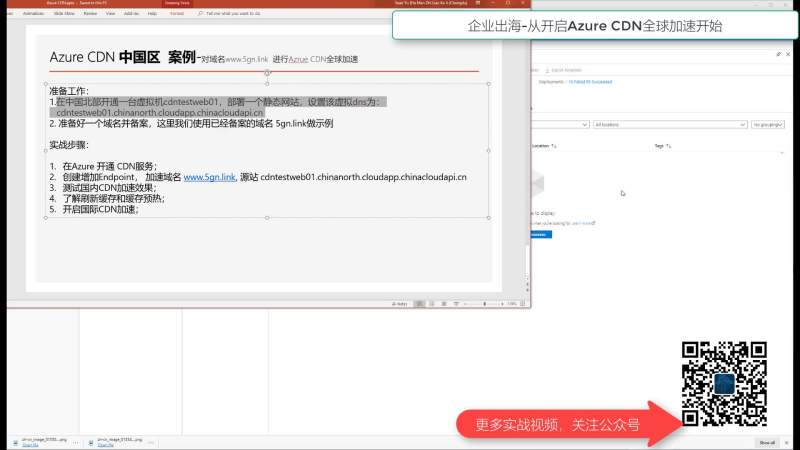The image size is (800, 450).
Task: Click the line '了解刷新缓存和缓存预热'
Action: 113,198
